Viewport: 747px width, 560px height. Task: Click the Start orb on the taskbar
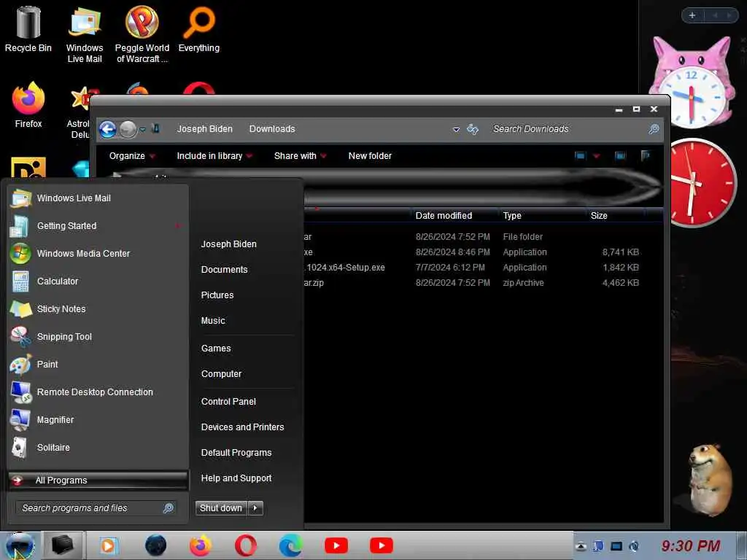click(x=19, y=545)
